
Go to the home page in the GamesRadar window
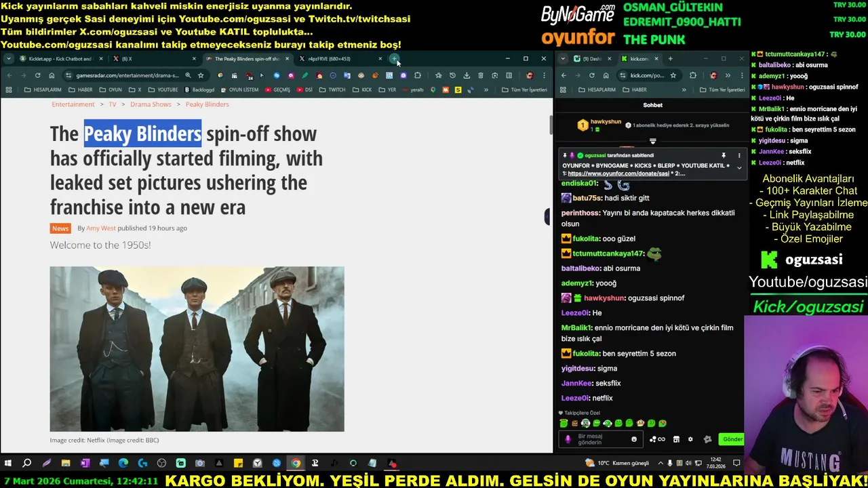point(52,75)
